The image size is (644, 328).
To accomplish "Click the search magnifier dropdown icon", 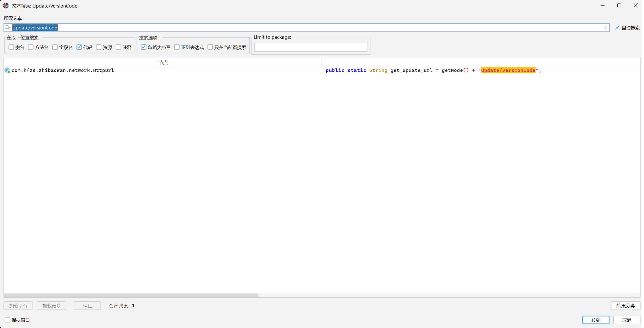I will click(8, 28).
